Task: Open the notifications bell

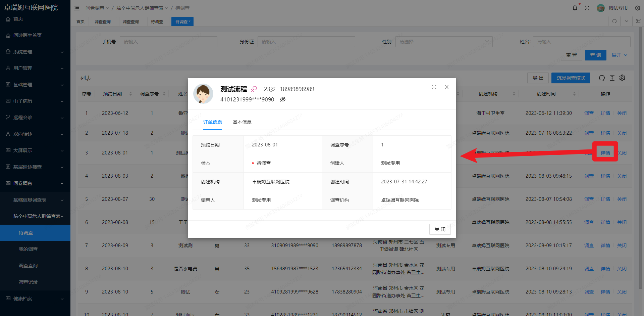Action: pyautogui.click(x=575, y=7)
